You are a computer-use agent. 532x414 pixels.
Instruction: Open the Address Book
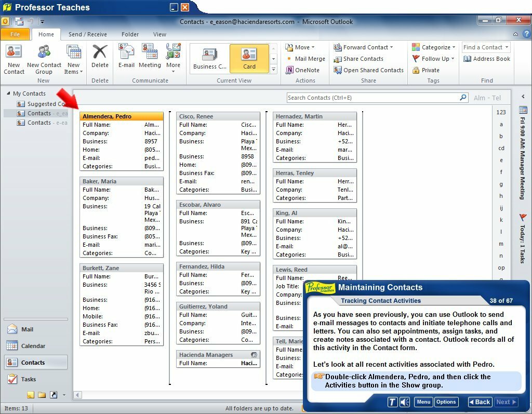(x=486, y=59)
